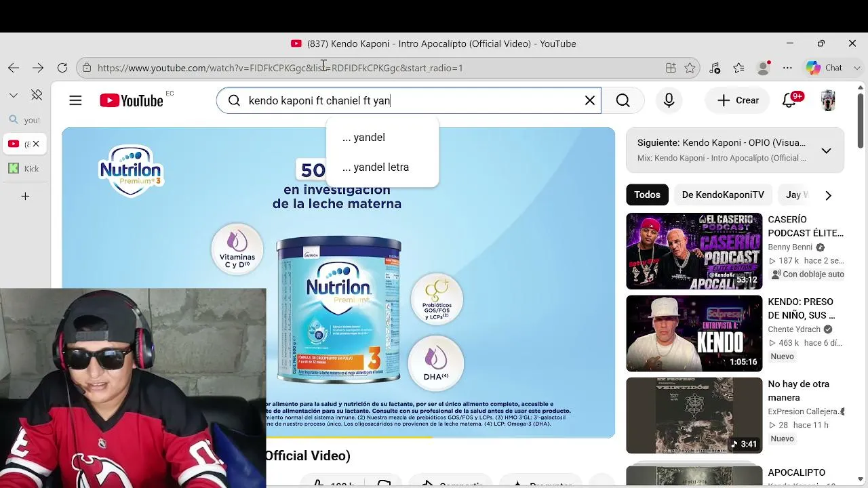Select the "... yandel letra" suggestion
This screenshot has width=868, height=488.
pos(382,167)
